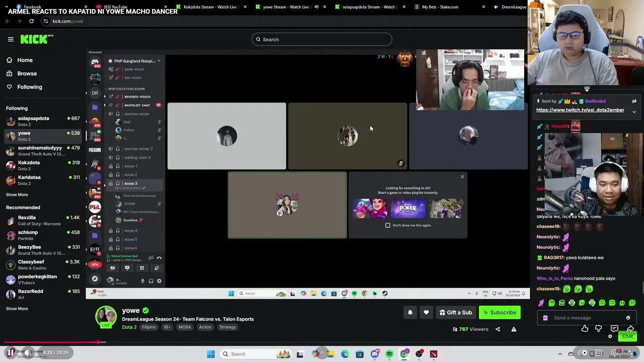Collapse the Whitelisting Room category
644x362 pixels.
tap(126, 88)
